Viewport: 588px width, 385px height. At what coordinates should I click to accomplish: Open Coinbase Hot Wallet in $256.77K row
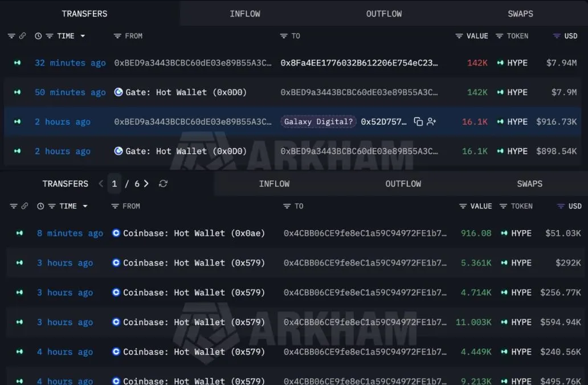[x=194, y=292]
